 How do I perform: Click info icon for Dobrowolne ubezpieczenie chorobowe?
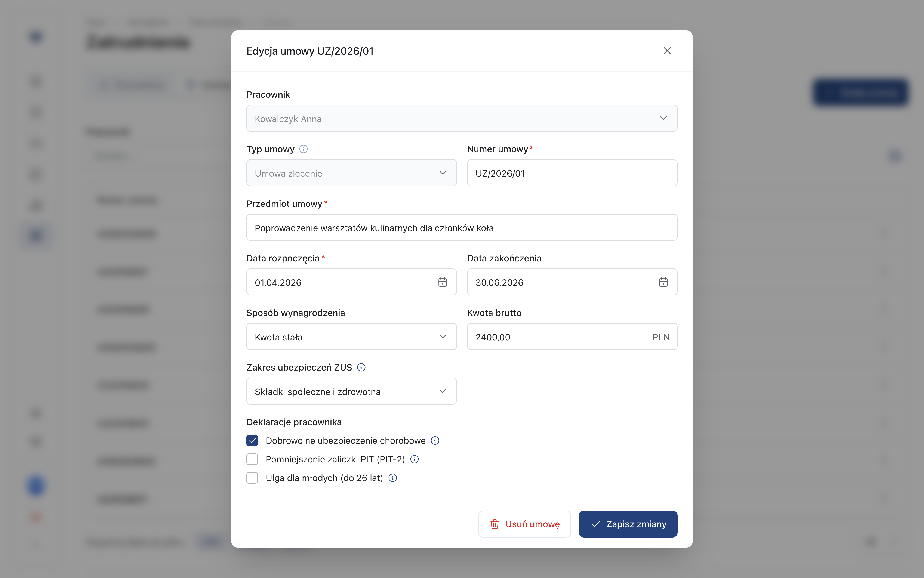[435, 441]
